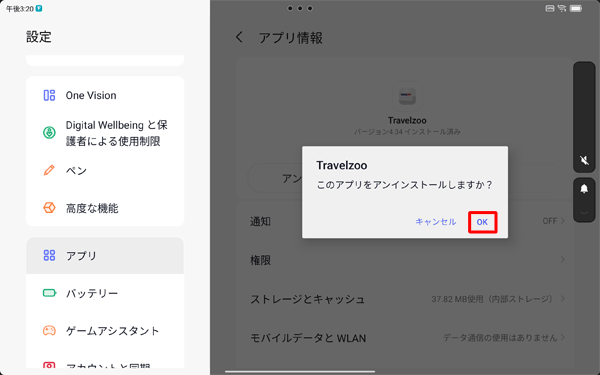Click the status icon next to Wi-Fi
This screenshot has height=375, width=600.
pyautogui.click(x=549, y=8)
